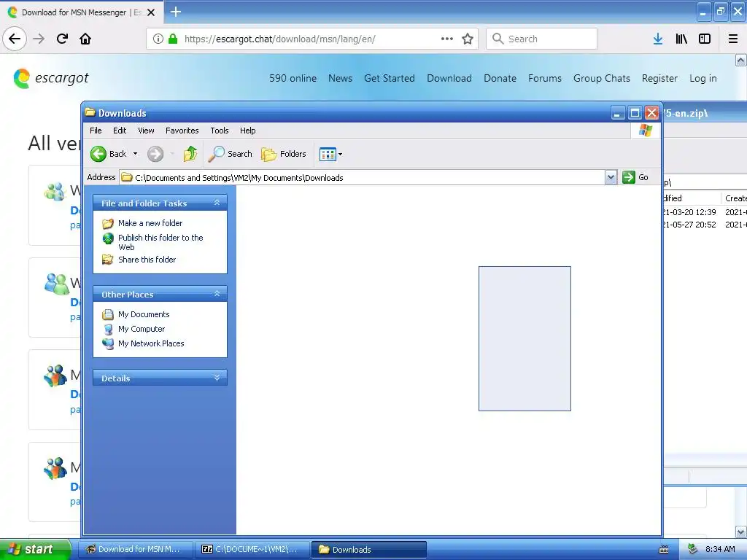Open the Firefox hamburger menu
This screenshot has height=560, width=747.
[x=733, y=39]
